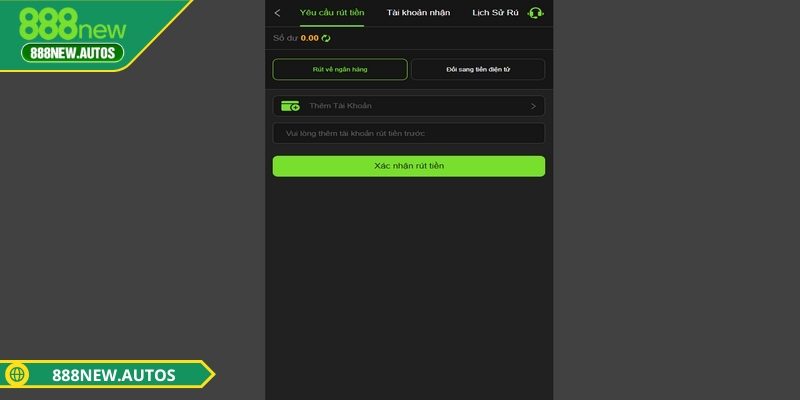Click the withdrawal amount input field
Viewport: 800px width, 400px height.
point(408,133)
